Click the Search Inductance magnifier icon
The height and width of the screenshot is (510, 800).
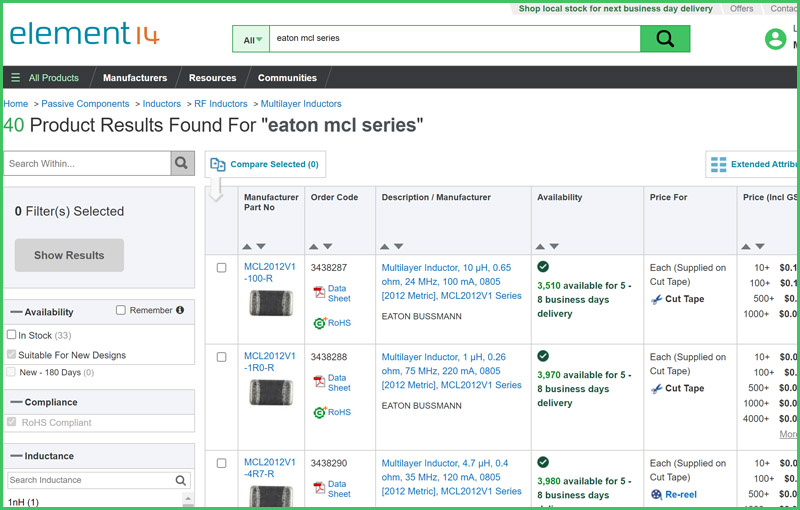(x=181, y=480)
